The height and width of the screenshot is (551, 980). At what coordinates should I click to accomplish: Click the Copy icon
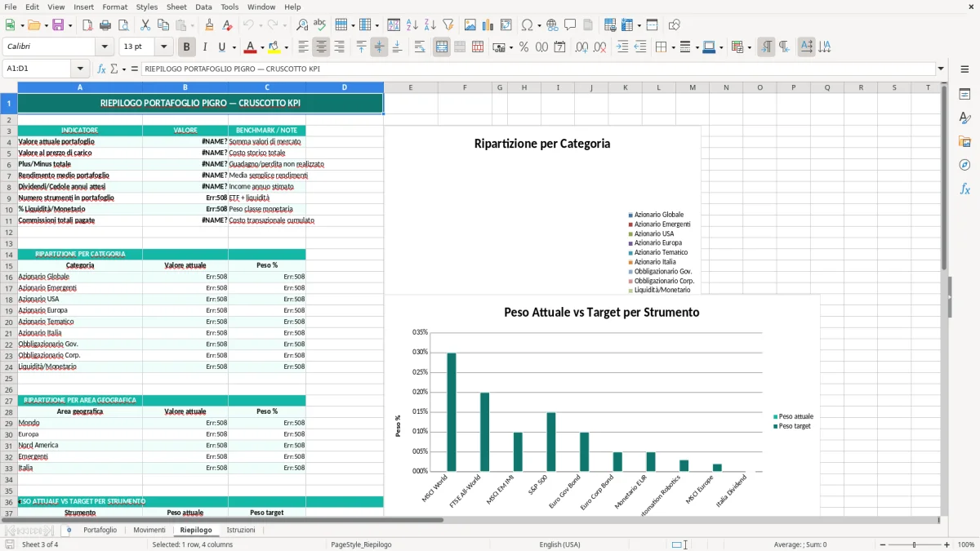tap(163, 25)
